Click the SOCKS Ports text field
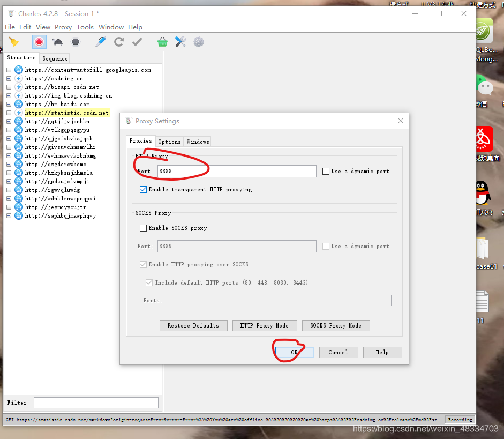The height and width of the screenshot is (439, 504). 279,300
